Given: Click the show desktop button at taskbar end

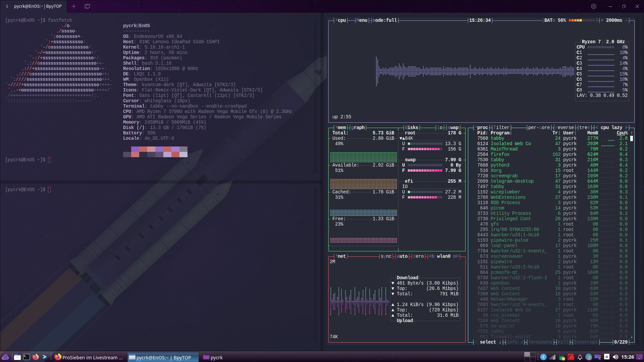Looking at the screenshot, I should pos(640,357).
